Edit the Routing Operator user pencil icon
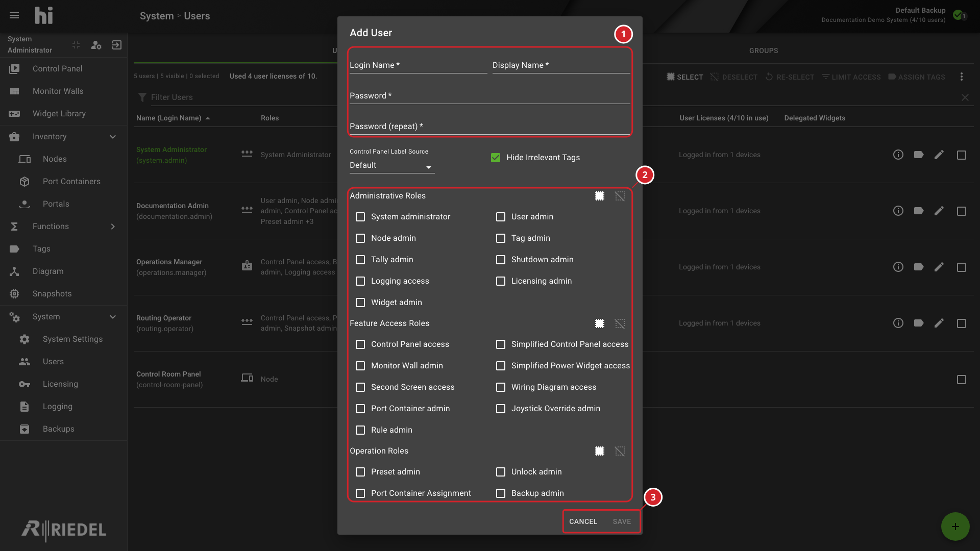Viewport: 980px width, 551px height. pyautogui.click(x=939, y=323)
